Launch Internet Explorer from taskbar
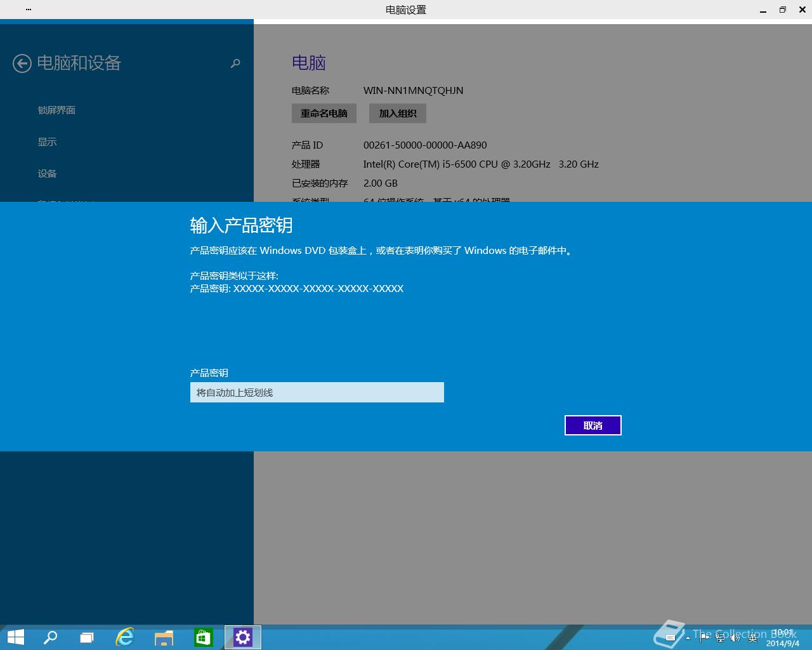The image size is (812, 650). [125, 637]
